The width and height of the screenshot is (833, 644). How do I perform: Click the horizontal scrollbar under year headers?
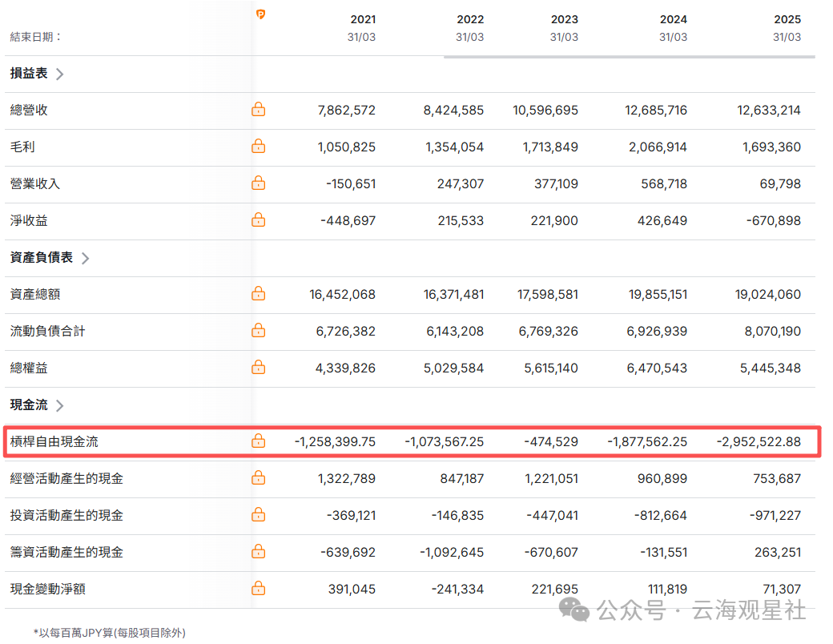click(x=629, y=57)
